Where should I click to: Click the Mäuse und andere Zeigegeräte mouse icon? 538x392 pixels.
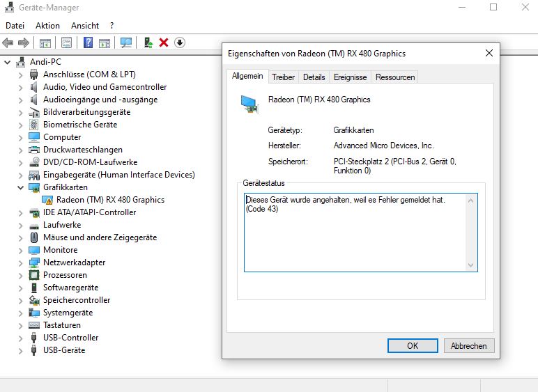tap(34, 237)
